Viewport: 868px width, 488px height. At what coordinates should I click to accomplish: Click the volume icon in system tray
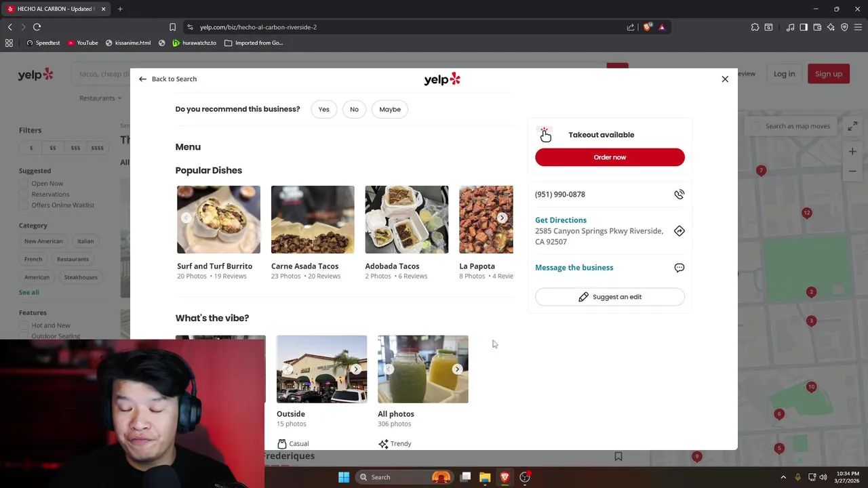tap(823, 477)
